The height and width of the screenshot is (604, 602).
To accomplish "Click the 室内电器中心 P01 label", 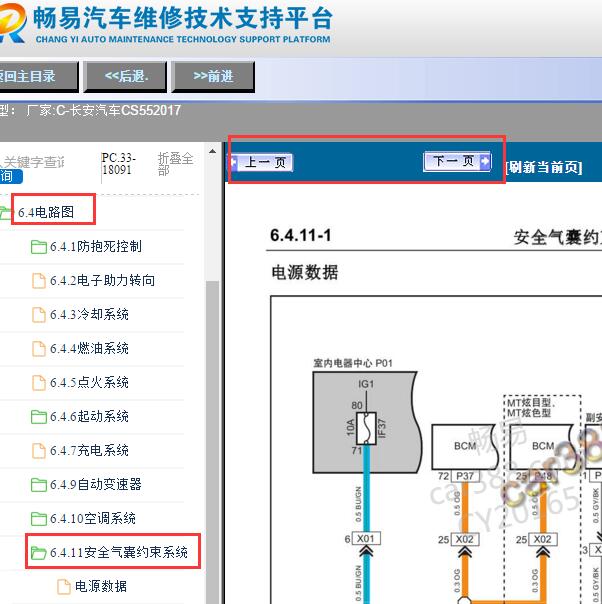I will coord(353,363).
